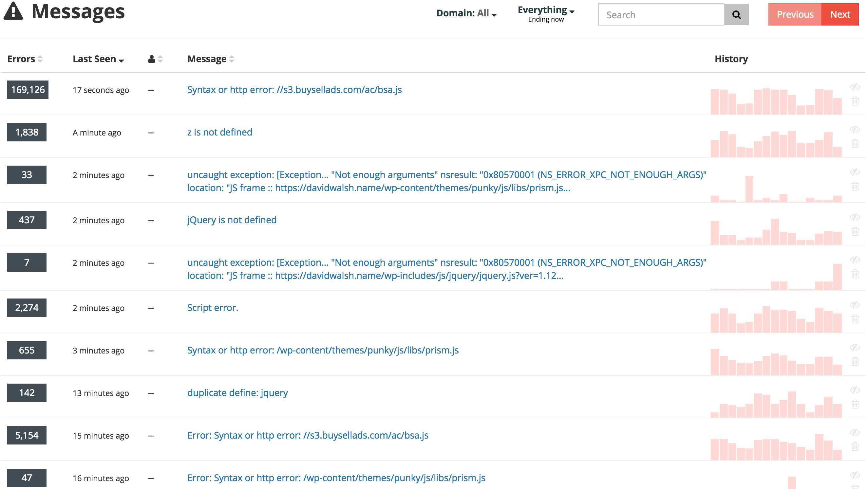Delete the 'Script error.' message
Screen dimensions: 868x489
coord(855,318)
